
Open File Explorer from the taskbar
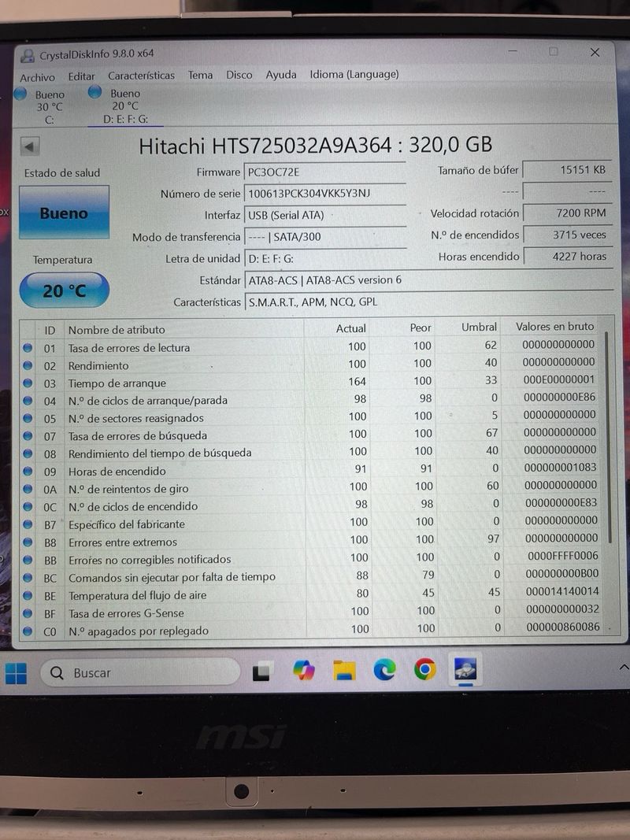[x=344, y=670]
